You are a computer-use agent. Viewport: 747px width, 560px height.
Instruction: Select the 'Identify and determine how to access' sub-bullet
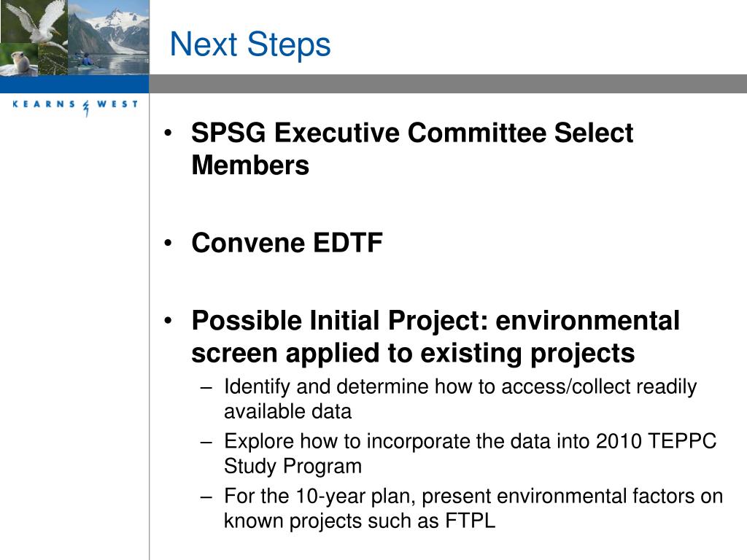pyautogui.click(x=460, y=399)
